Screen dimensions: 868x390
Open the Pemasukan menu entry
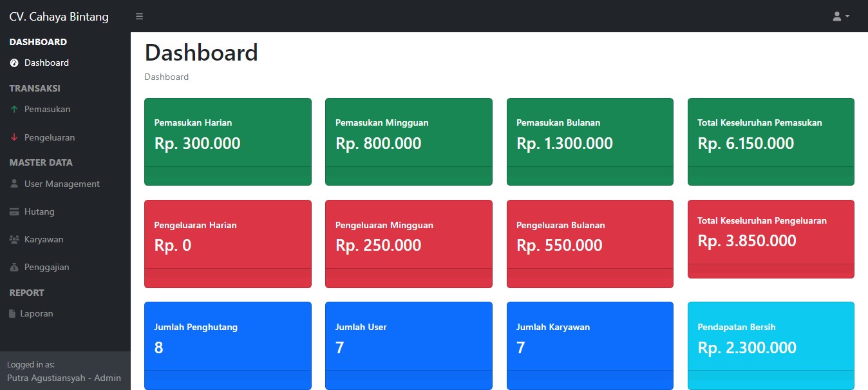coord(46,109)
